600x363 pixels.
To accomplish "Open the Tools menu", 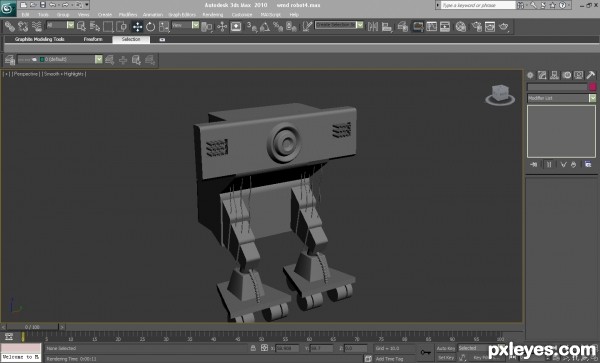I will tap(43, 15).
